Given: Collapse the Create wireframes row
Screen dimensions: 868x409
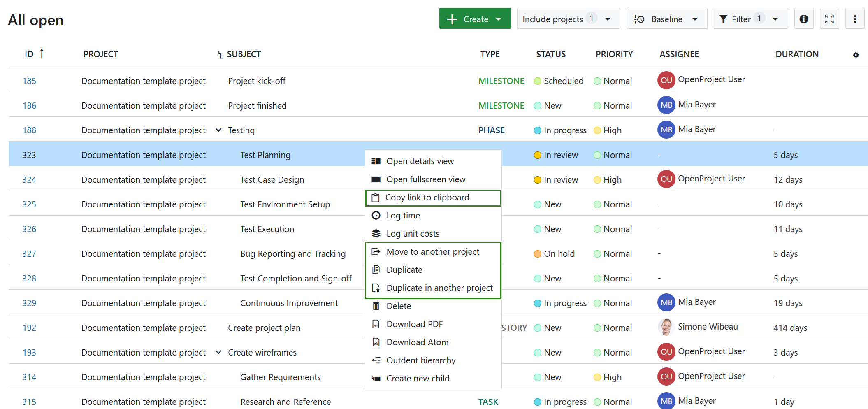Looking at the screenshot, I should click(218, 352).
